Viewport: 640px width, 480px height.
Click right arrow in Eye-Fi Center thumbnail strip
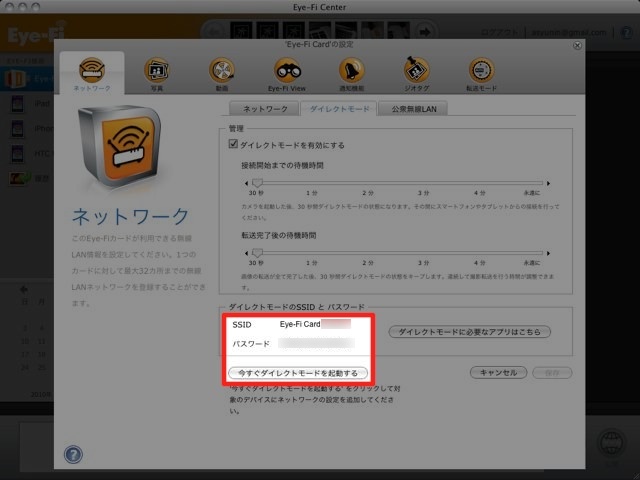point(425,32)
